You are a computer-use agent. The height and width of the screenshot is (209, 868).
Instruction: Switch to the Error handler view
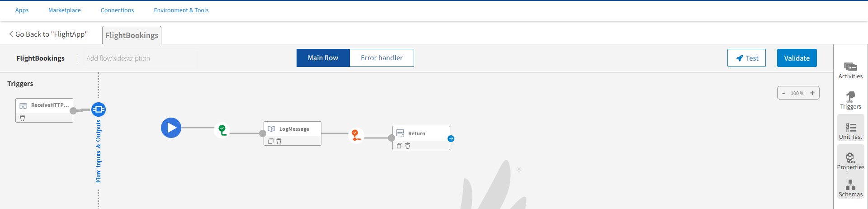click(x=382, y=58)
